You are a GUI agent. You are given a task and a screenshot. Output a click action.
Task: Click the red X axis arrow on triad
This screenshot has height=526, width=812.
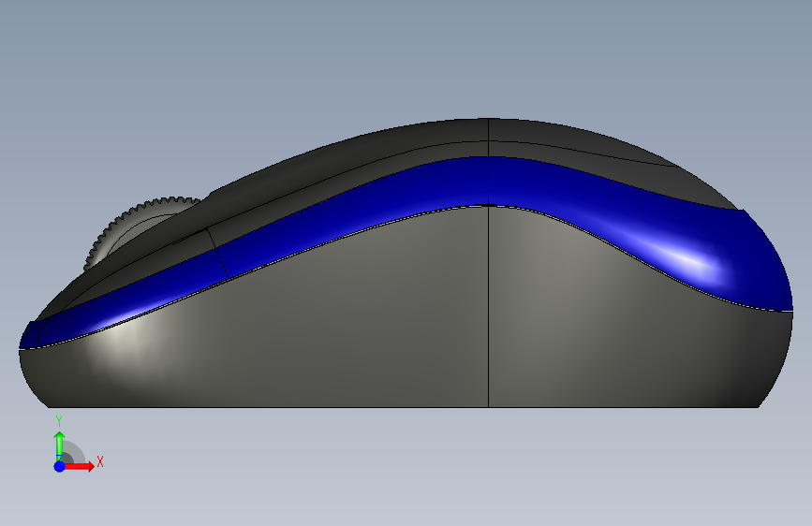[78, 466]
